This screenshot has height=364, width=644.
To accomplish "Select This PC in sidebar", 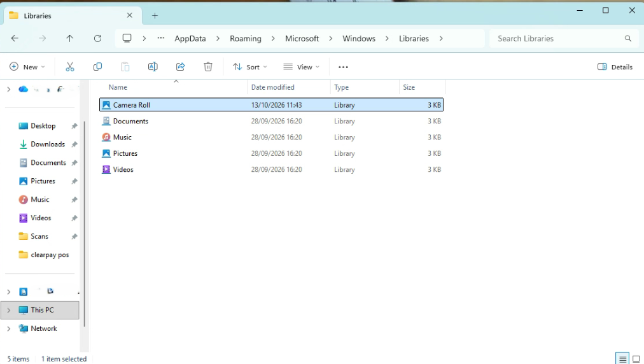I will pos(40,310).
